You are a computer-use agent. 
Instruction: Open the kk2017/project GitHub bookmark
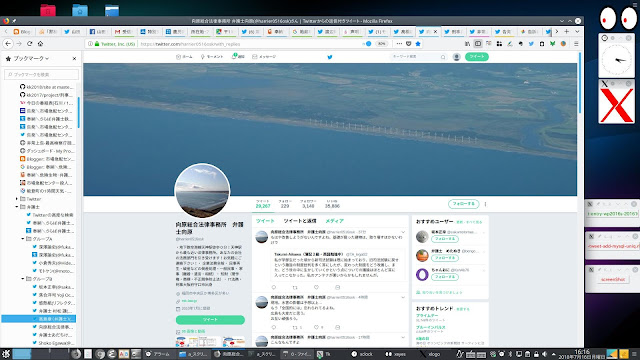point(47,95)
